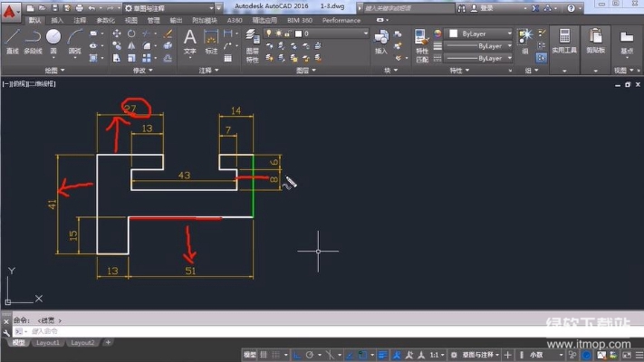Image resolution: width=644 pixels, height=362 pixels.
Task: Click the Insert block (插入) icon
Action: point(381,41)
